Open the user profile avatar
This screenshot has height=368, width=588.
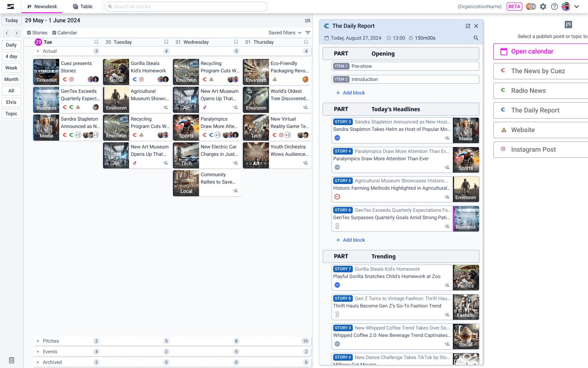pos(566,7)
